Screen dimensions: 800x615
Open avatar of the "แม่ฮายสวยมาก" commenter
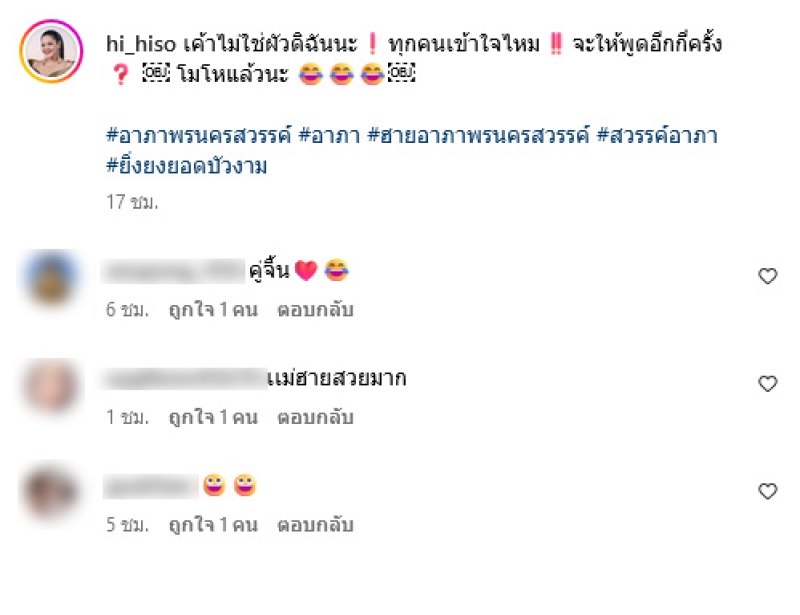click(x=51, y=385)
